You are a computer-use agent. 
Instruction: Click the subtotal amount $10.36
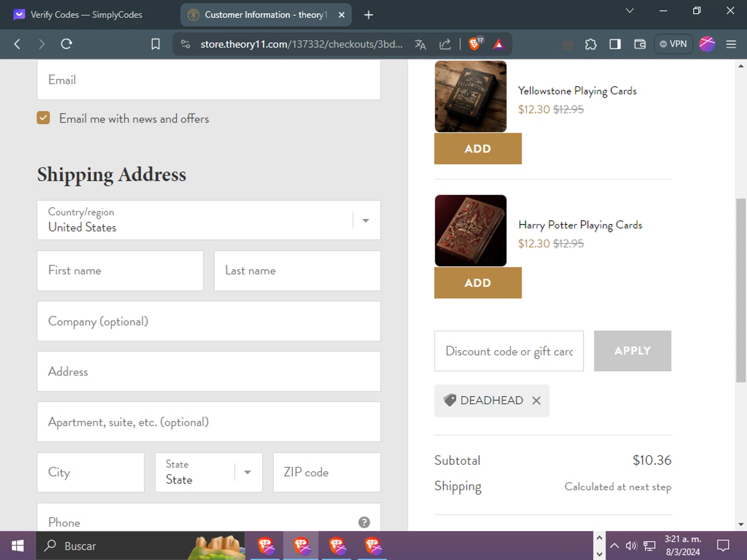pyautogui.click(x=652, y=460)
